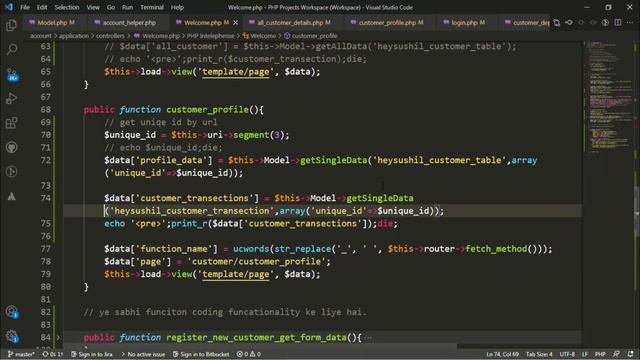
Task: Click 'template/page' link on line 79
Action: click(236, 274)
